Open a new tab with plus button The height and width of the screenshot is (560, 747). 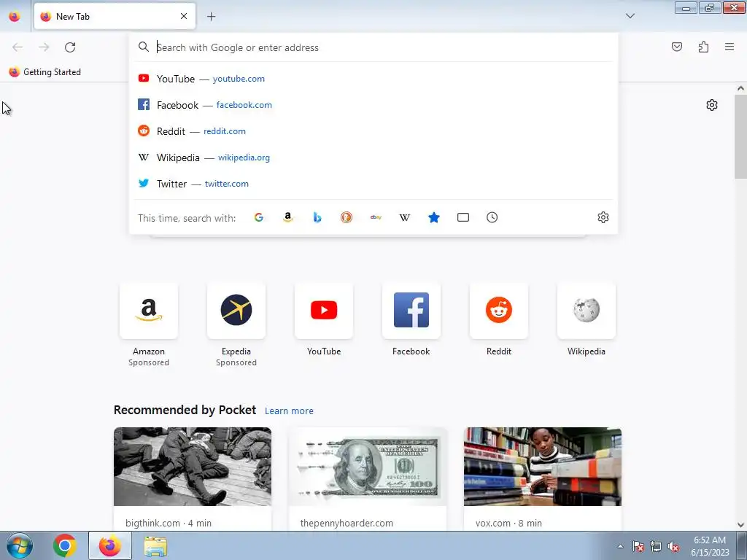[211, 17]
